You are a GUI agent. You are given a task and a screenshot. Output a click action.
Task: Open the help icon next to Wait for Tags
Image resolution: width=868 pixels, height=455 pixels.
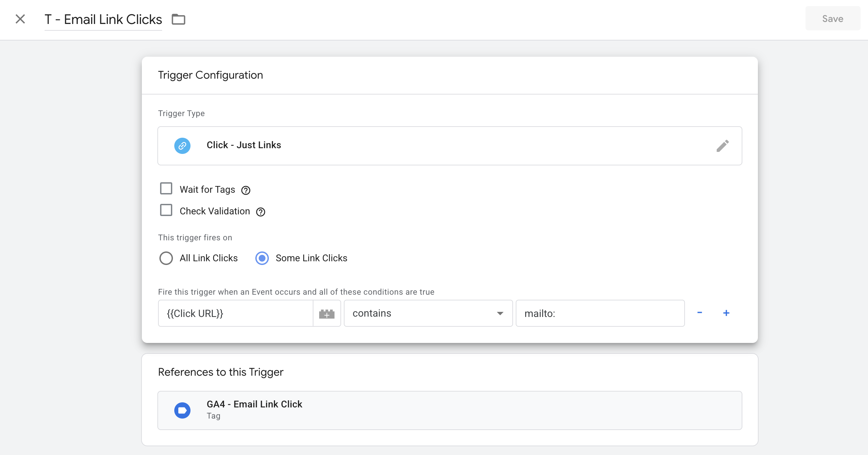click(246, 190)
